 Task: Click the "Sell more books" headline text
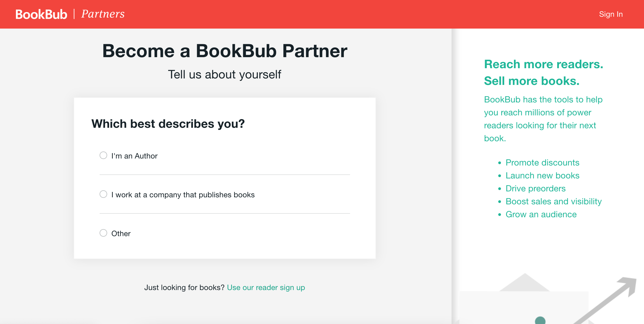pyautogui.click(x=532, y=81)
